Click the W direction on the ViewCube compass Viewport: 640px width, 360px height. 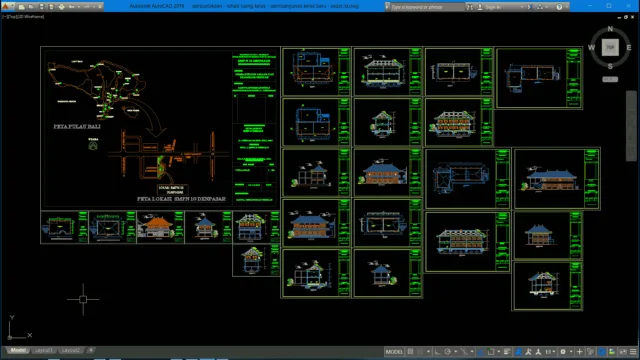tap(591, 48)
